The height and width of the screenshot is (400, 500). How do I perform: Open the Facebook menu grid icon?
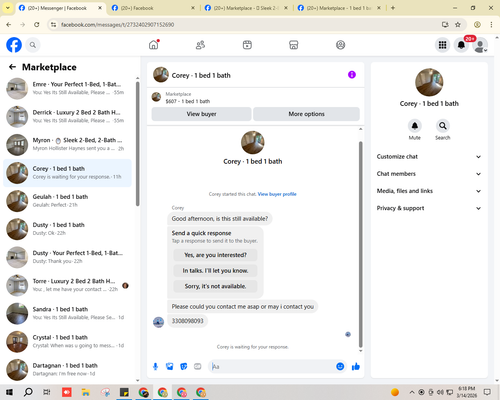(x=442, y=45)
